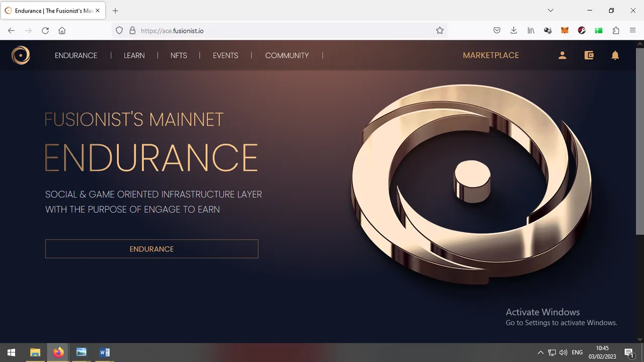Open the user profile icon
644x362 pixels.
pos(562,55)
